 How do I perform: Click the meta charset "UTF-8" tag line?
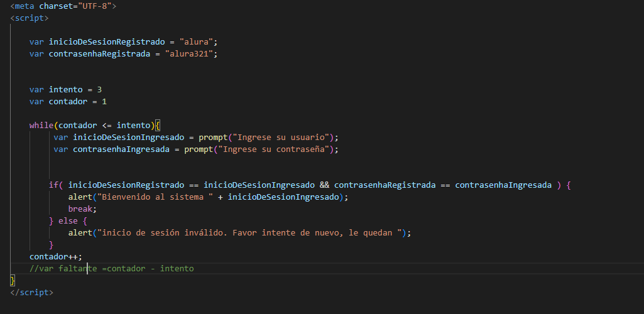63,6
